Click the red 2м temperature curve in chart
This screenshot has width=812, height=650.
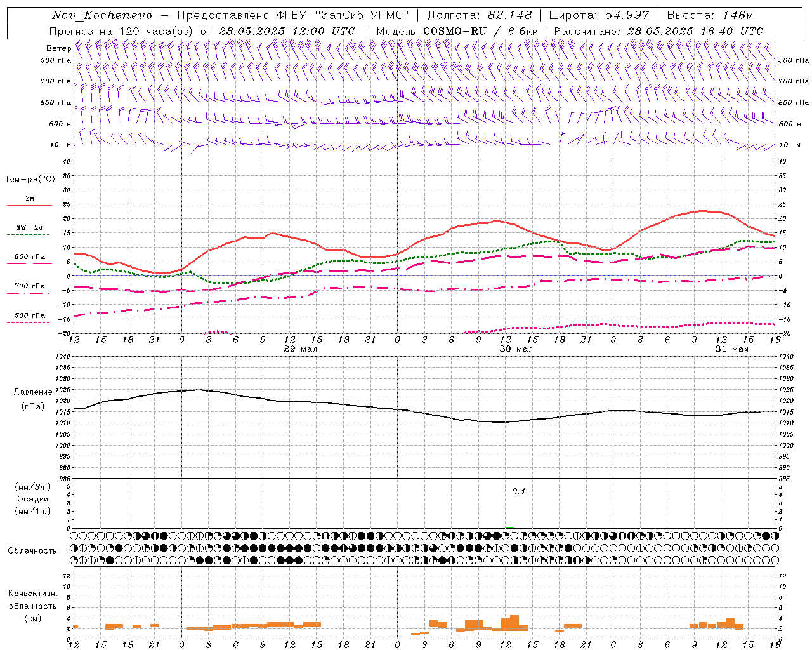(x=425, y=241)
